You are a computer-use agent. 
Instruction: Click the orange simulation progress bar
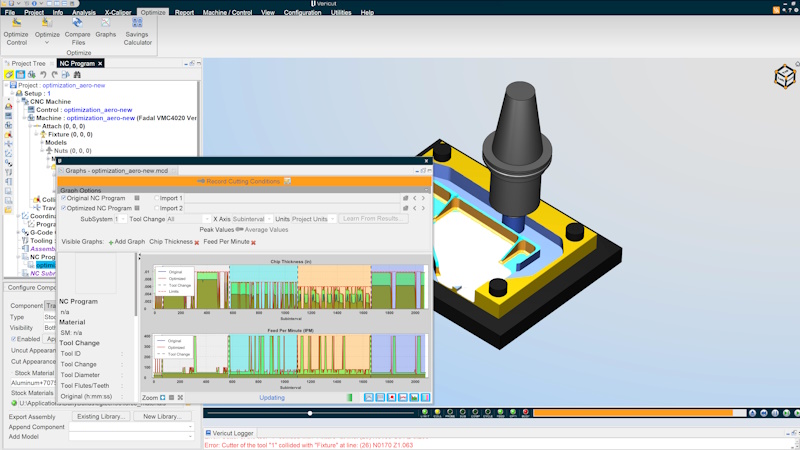pyautogui.click(x=639, y=413)
